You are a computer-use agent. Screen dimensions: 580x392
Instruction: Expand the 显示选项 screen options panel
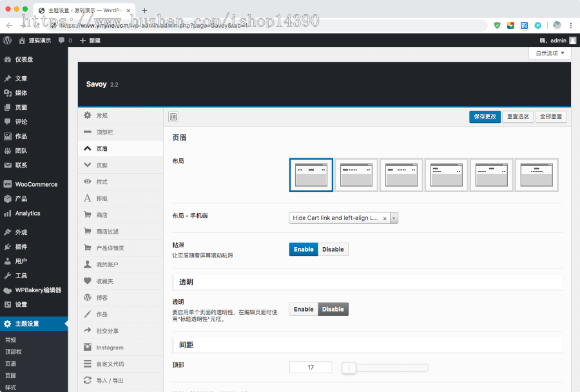550,53
